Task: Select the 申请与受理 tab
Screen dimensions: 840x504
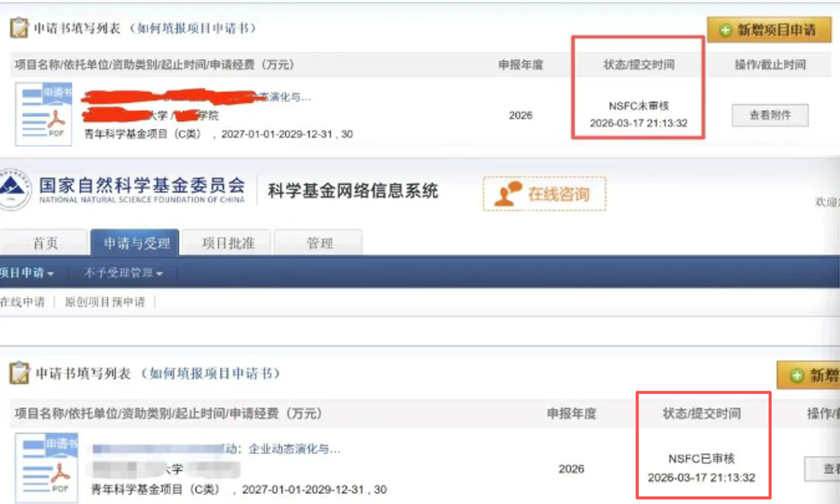Action: pos(136,243)
